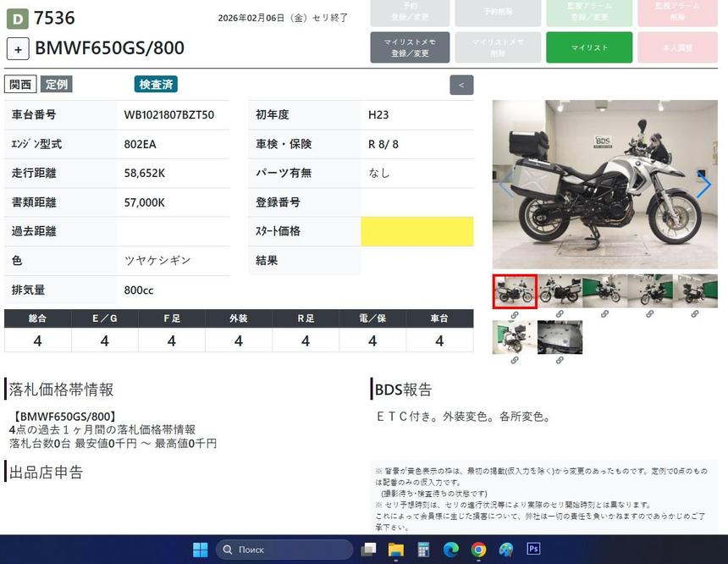Select the 関西 tag
This screenshot has width=728, height=564.
coord(20,84)
